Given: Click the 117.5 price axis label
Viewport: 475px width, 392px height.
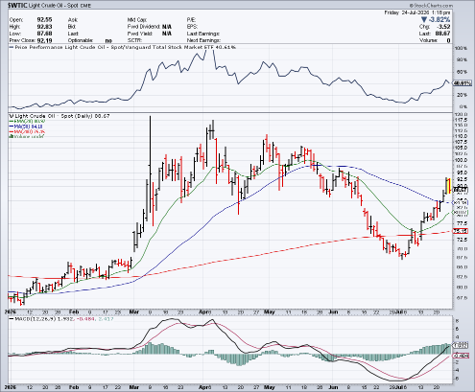Looking at the screenshot, I should point(462,120).
